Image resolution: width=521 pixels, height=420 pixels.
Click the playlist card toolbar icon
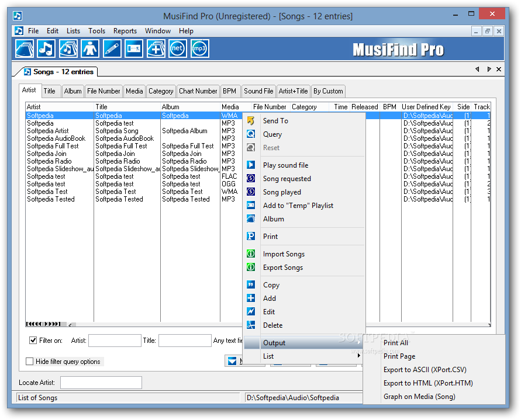pyautogui.click(x=134, y=48)
